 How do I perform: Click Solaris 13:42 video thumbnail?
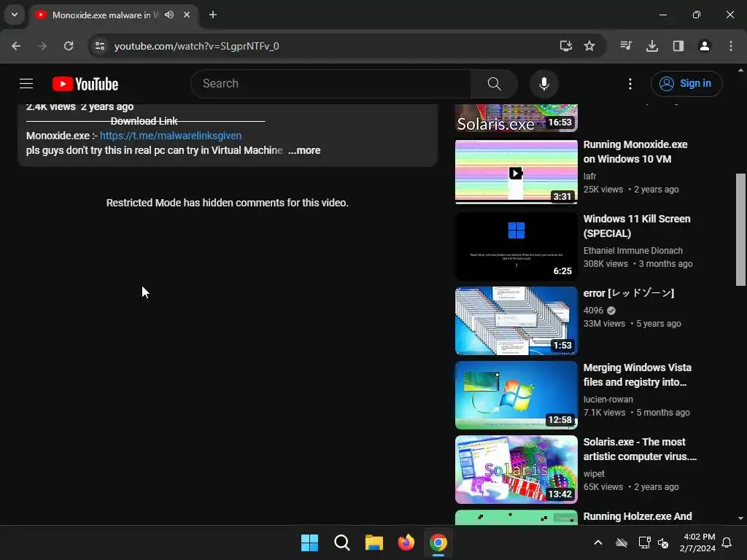pos(516,470)
